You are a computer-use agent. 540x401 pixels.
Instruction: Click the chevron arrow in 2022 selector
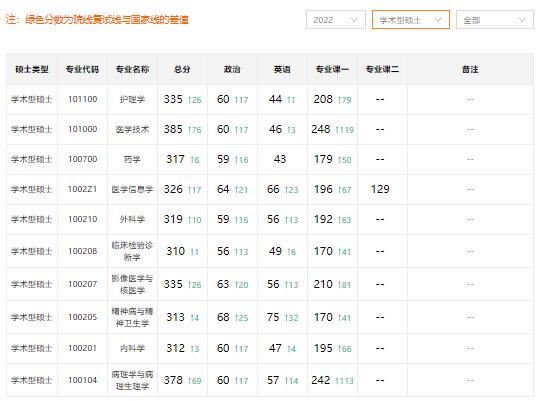[354, 20]
